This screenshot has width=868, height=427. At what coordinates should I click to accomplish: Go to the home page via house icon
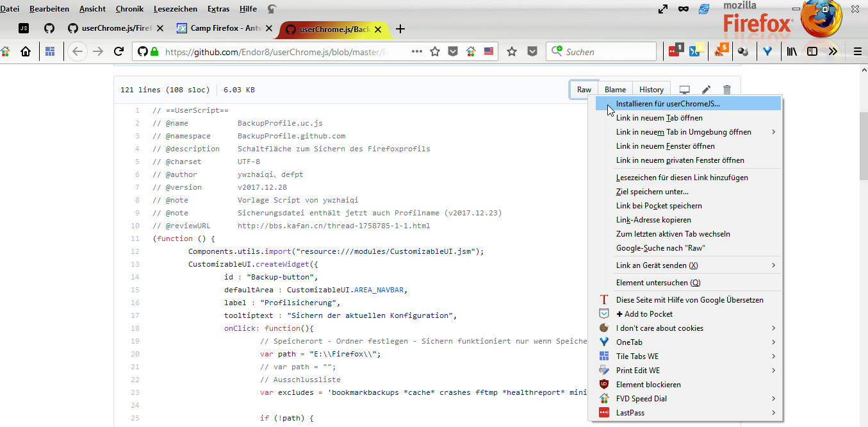[26, 51]
